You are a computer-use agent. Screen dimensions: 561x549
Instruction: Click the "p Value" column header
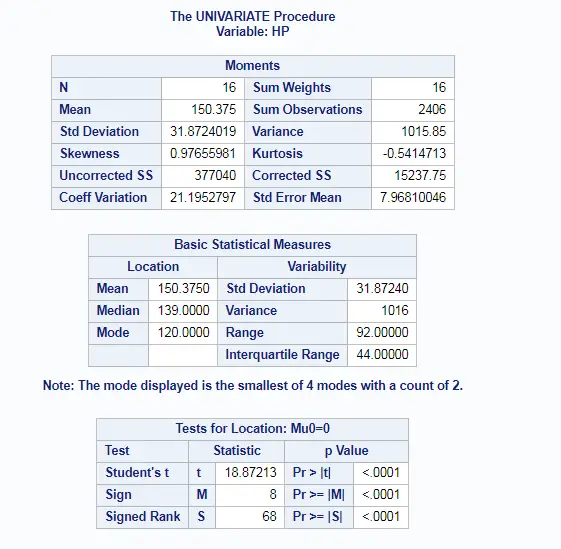346,451
